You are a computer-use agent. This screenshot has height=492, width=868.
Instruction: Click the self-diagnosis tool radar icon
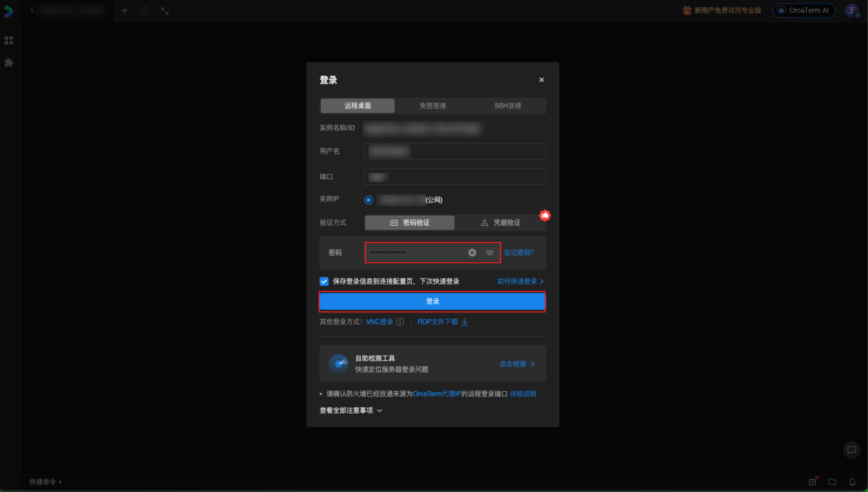(338, 363)
